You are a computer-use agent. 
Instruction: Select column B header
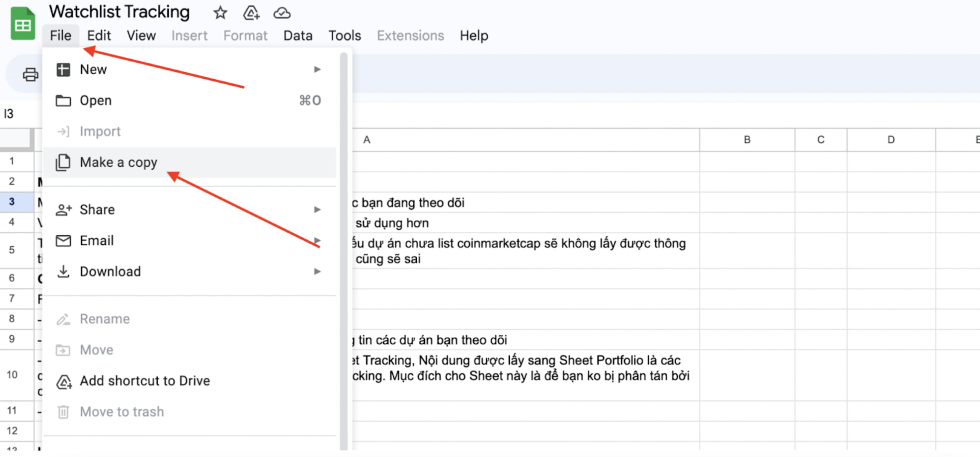point(747,140)
